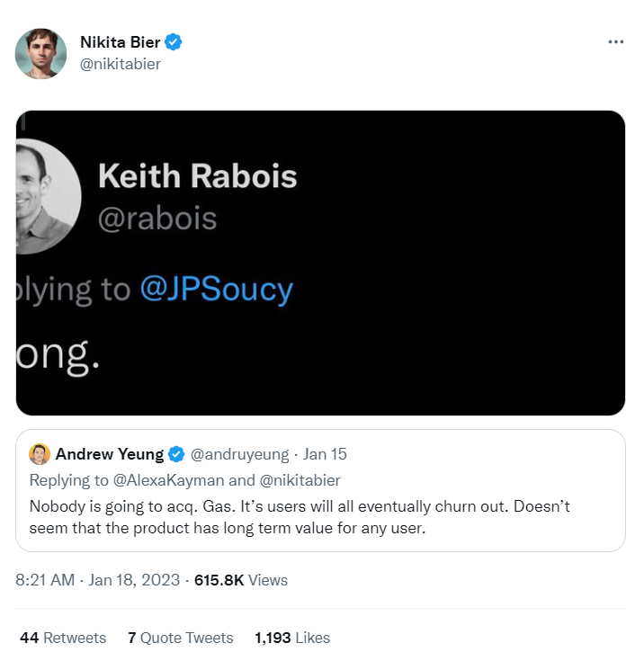Click the verified badge beside Nikita Bier
This screenshot has width=644, height=652.
point(174,42)
